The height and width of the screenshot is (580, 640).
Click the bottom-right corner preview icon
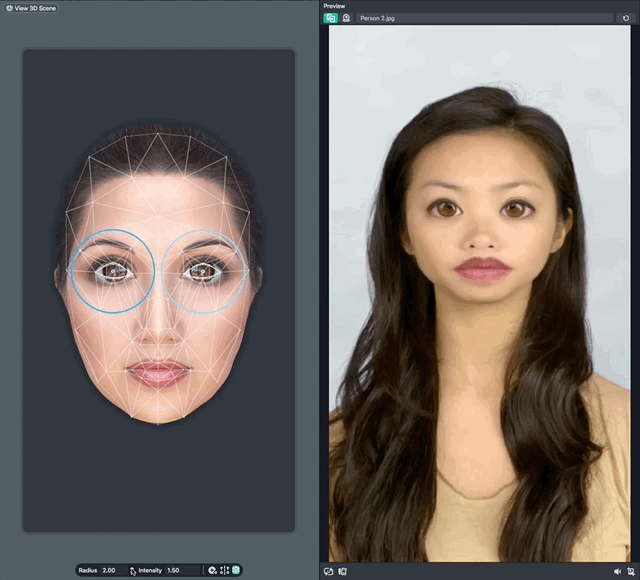(631, 571)
